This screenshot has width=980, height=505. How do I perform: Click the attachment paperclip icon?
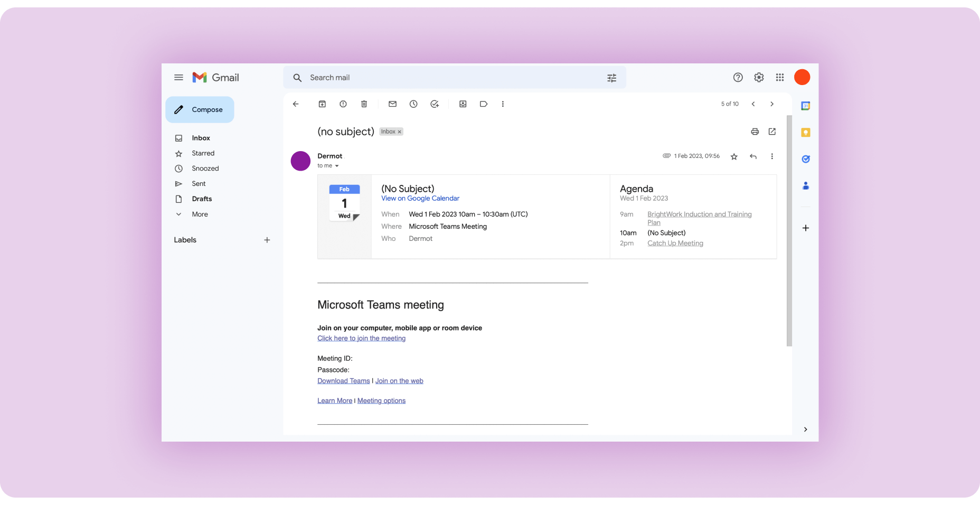click(667, 156)
